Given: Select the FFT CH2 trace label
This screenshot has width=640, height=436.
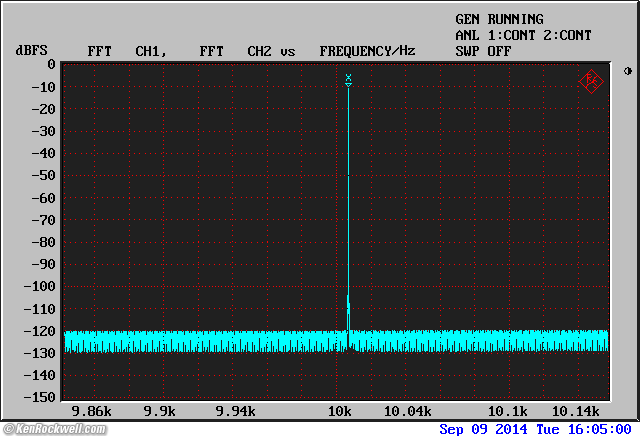Looking at the screenshot, I should tap(235, 50).
